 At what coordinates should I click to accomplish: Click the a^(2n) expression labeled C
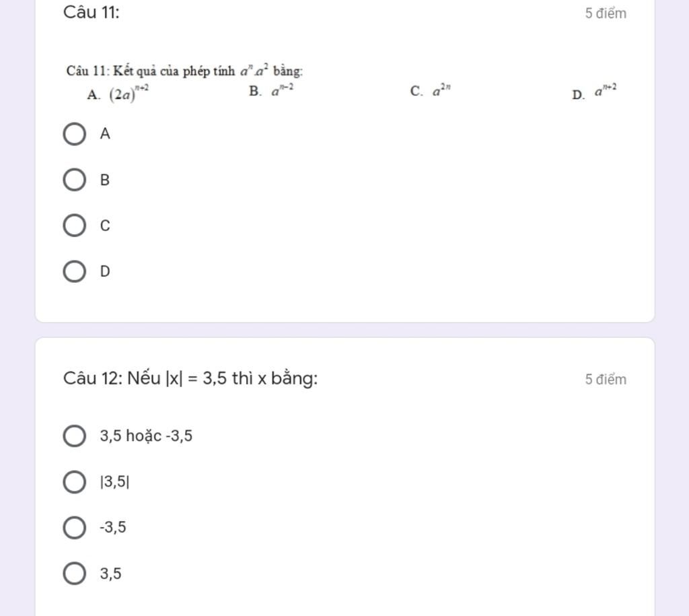click(441, 91)
